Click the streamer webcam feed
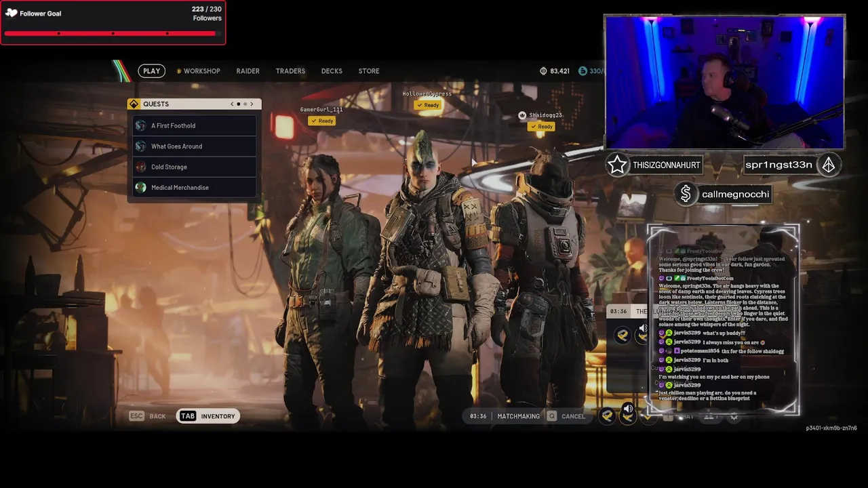Screen dimensions: 868x488 tap(724, 82)
